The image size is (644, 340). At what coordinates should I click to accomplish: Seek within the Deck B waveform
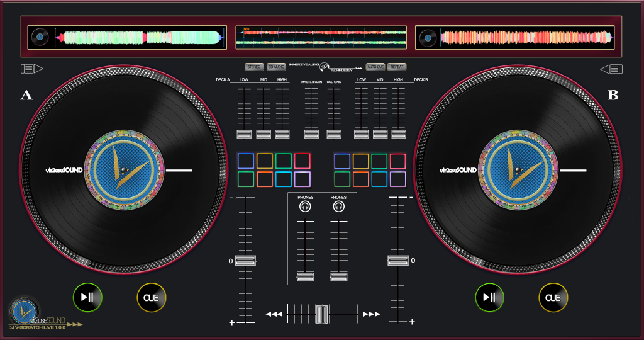pos(526,37)
